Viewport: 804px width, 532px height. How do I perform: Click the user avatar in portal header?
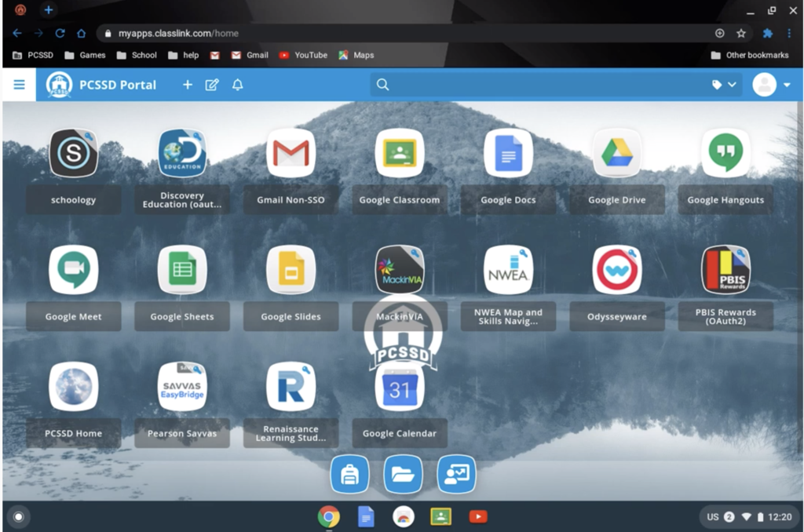point(764,85)
